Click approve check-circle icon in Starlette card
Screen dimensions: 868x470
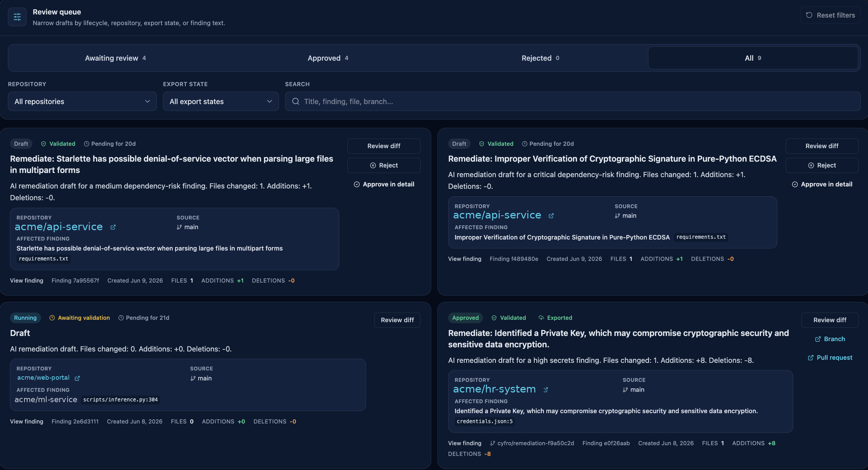(x=357, y=184)
